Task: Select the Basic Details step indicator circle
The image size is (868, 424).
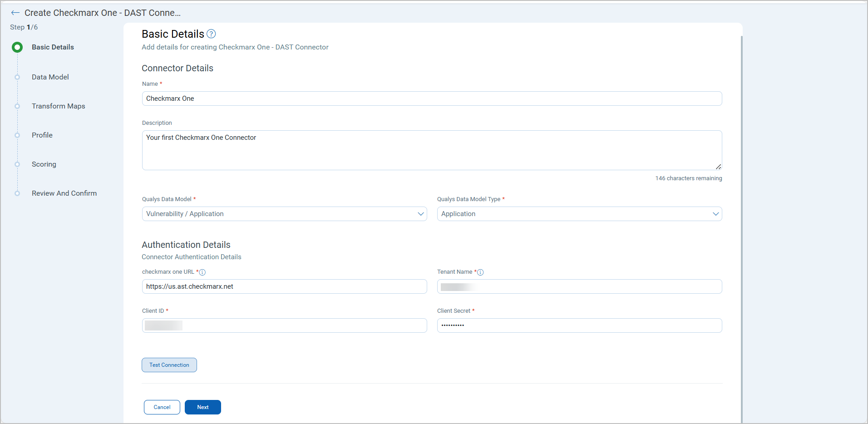Action: (x=17, y=47)
